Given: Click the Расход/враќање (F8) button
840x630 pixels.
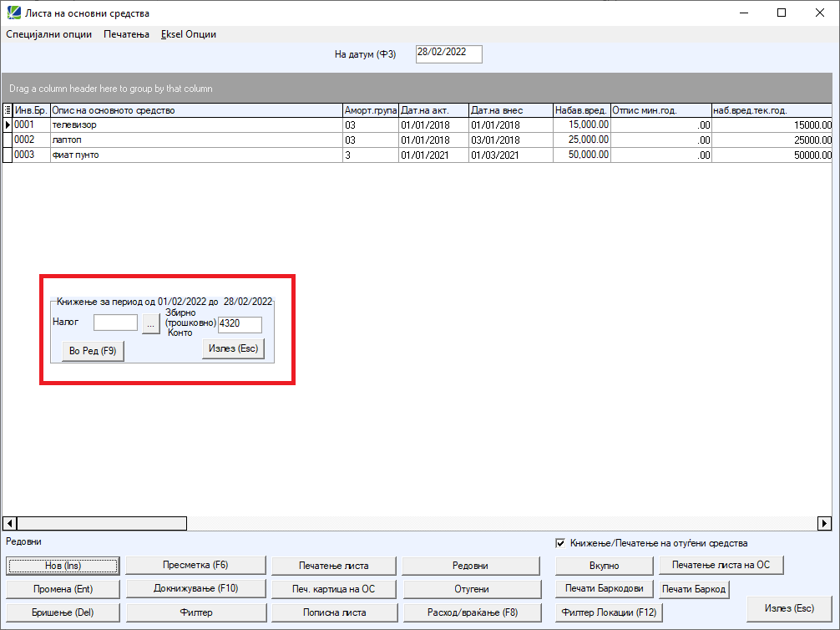Looking at the screenshot, I should pyautogui.click(x=473, y=612).
